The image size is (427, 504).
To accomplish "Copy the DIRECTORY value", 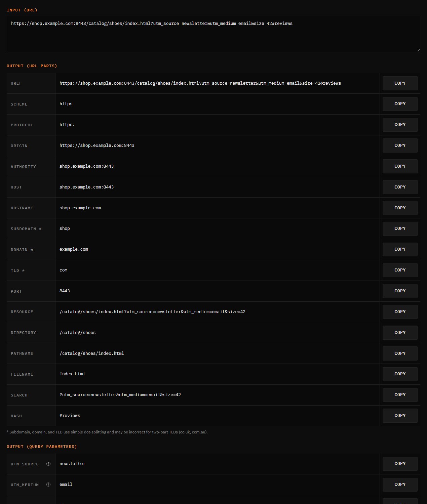I will click(x=400, y=333).
